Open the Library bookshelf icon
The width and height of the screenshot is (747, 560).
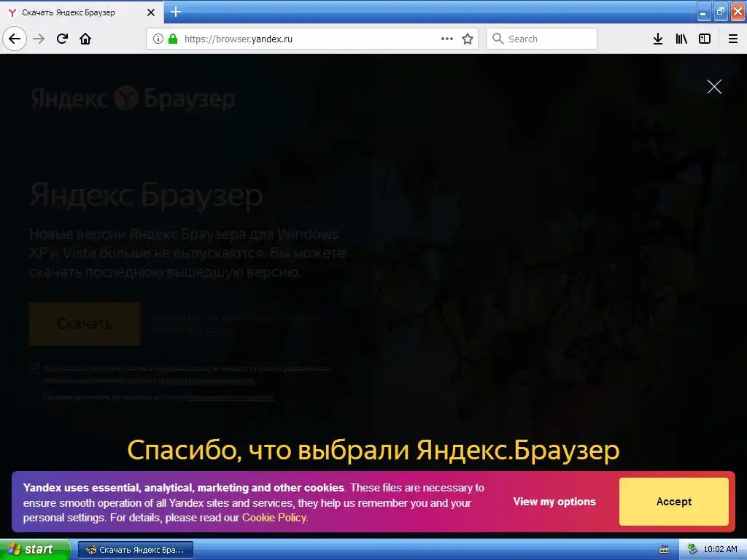click(x=681, y=39)
